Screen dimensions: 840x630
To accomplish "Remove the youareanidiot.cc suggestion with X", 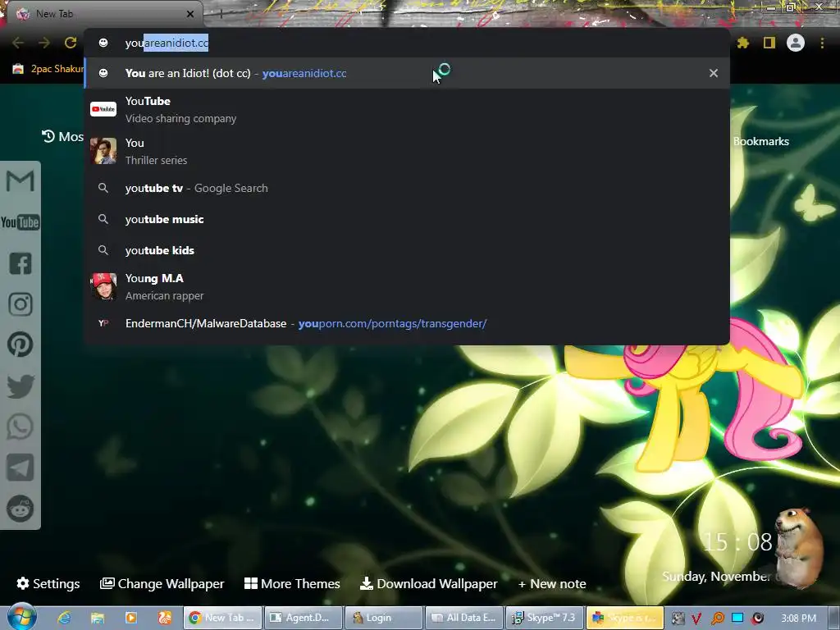I will pyautogui.click(x=714, y=73).
